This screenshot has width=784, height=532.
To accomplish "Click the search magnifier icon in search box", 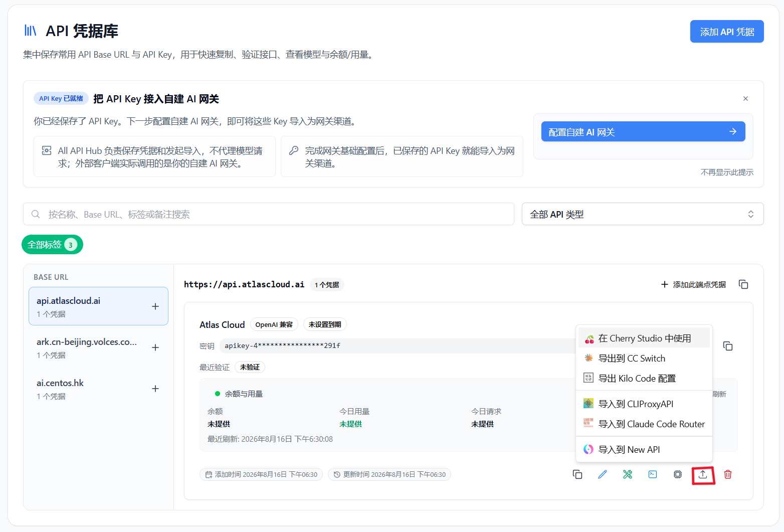I will pos(36,214).
